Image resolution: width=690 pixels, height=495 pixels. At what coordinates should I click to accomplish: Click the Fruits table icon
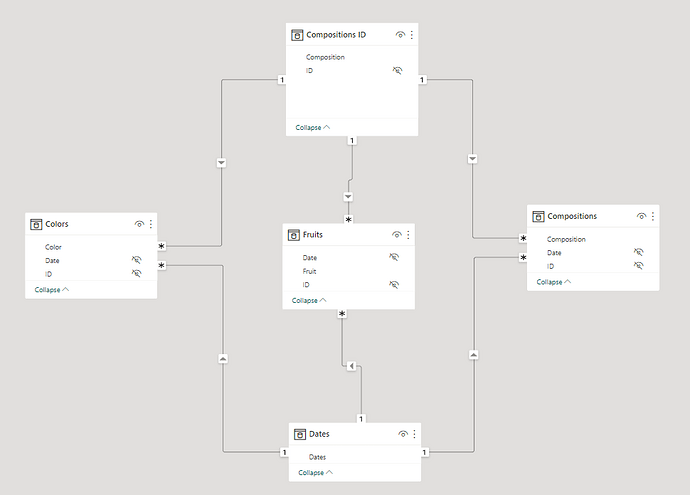[x=294, y=235]
